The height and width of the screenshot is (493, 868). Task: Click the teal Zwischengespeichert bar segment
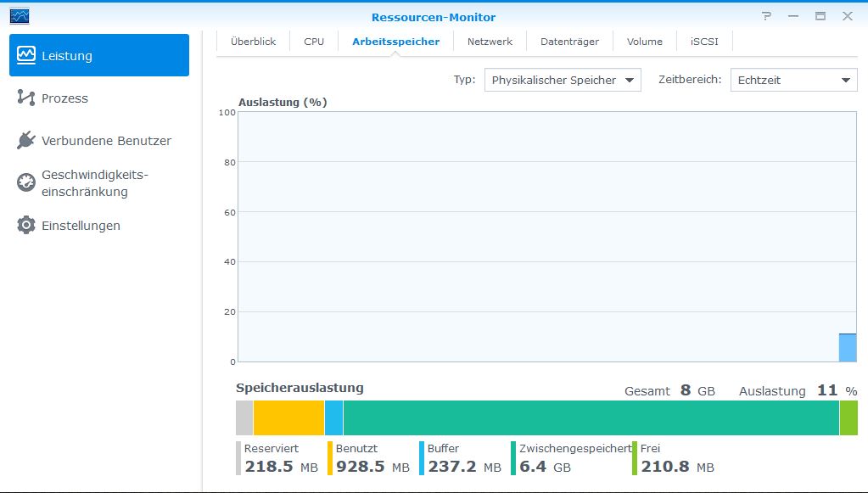[591, 417]
